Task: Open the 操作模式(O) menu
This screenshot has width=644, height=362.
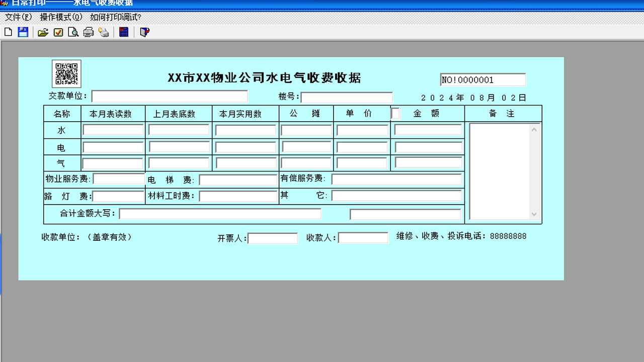Action: (x=59, y=17)
